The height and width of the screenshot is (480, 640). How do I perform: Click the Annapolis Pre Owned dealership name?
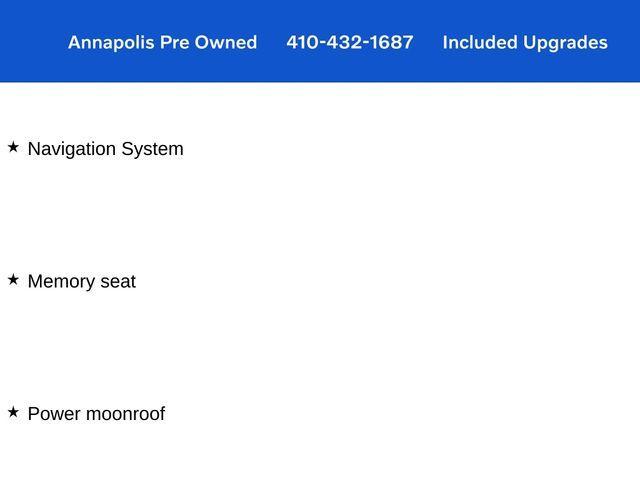coord(162,42)
